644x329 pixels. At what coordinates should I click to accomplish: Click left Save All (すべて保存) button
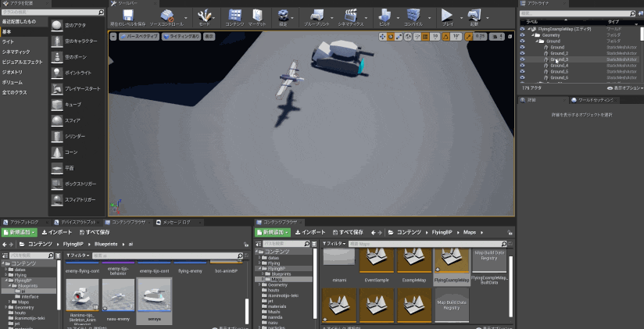click(x=95, y=232)
